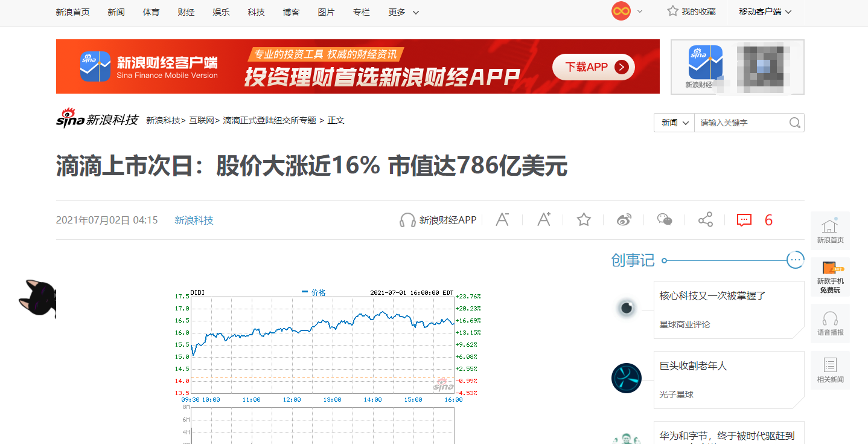The height and width of the screenshot is (444, 868).
Task: Go to 新浪首页 via sidebar house icon
Action: click(x=830, y=231)
